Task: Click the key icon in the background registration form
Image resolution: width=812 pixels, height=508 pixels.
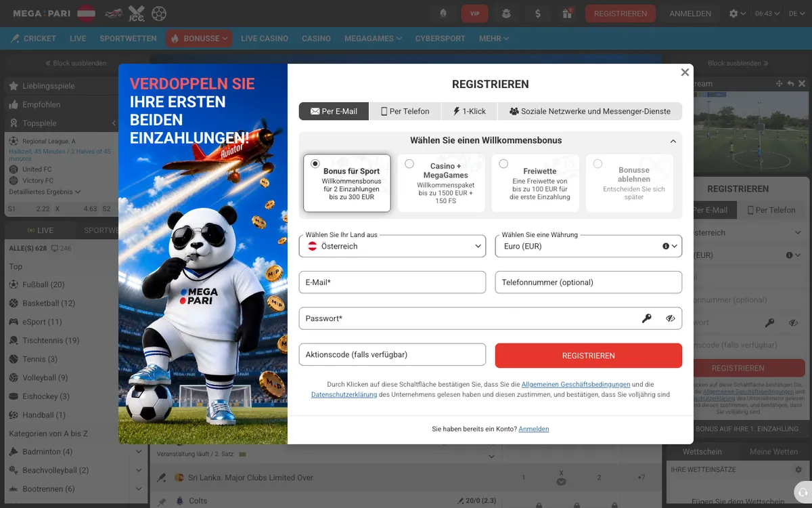Action: click(769, 323)
